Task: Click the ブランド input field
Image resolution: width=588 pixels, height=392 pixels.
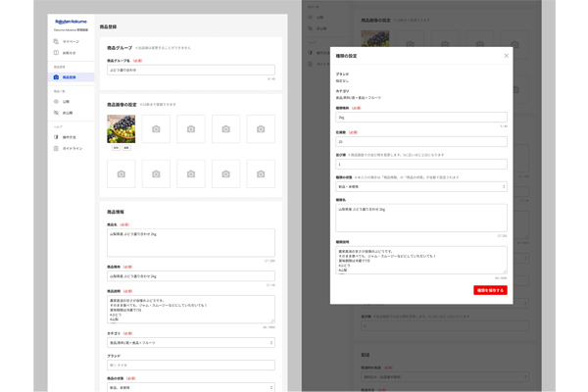Action: tap(190, 365)
